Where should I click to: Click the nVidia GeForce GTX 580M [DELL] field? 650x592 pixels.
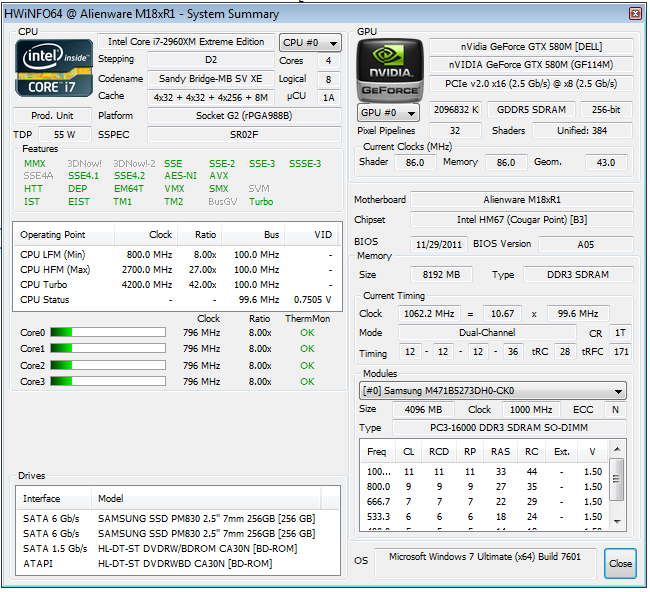[x=531, y=46]
